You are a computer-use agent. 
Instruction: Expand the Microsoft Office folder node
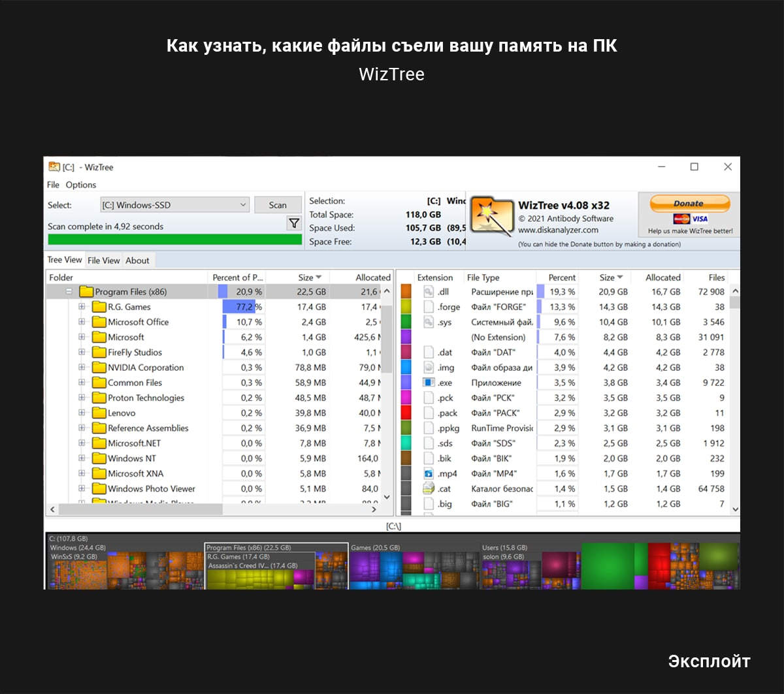[x=82, y=322]
